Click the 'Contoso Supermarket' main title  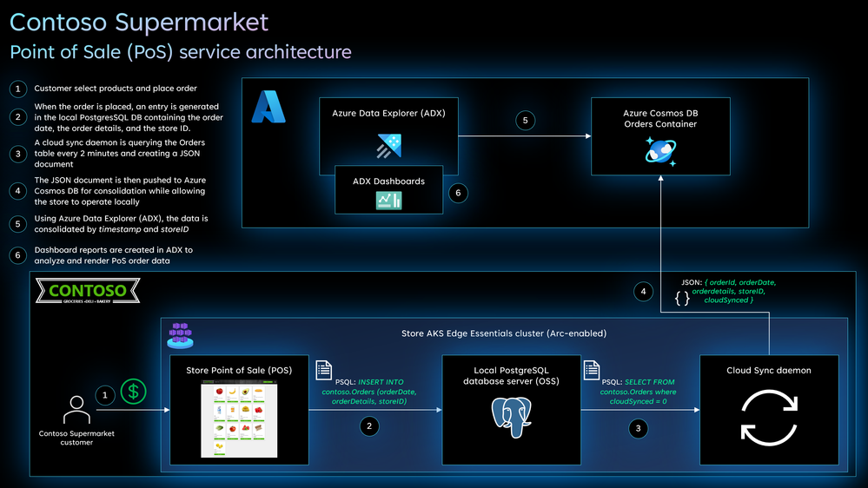139,22
